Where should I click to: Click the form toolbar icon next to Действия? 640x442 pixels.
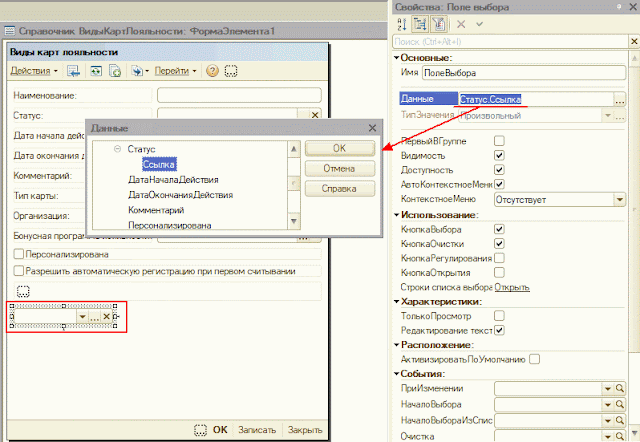[x=73, y=71]
